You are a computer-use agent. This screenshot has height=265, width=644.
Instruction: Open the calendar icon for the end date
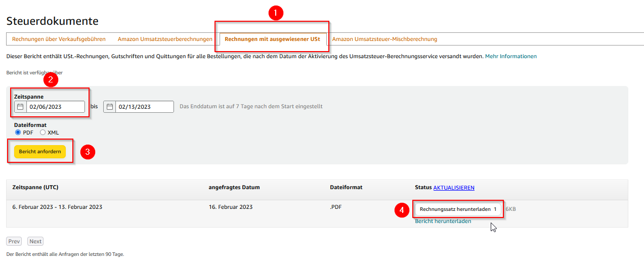[109, 107]
